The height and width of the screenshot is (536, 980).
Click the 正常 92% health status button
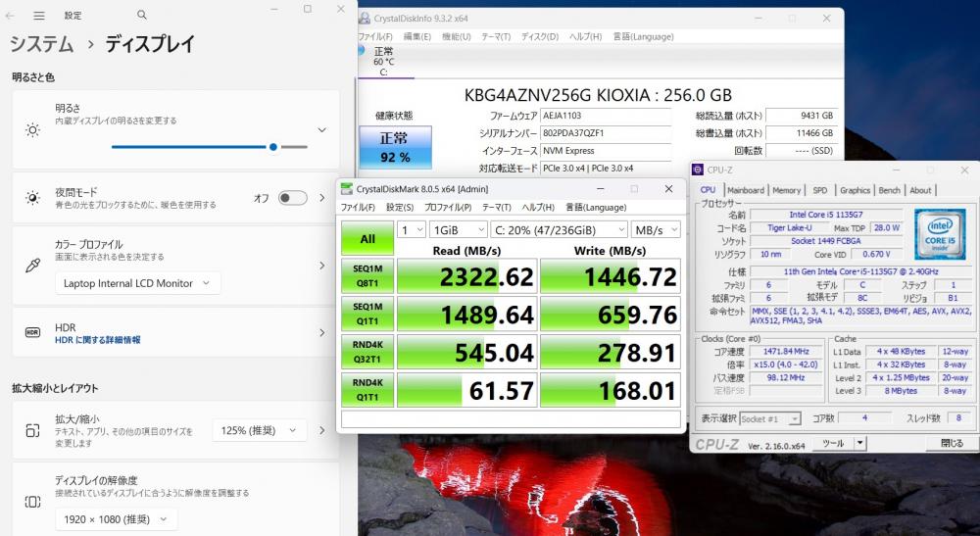click(395, 147)
